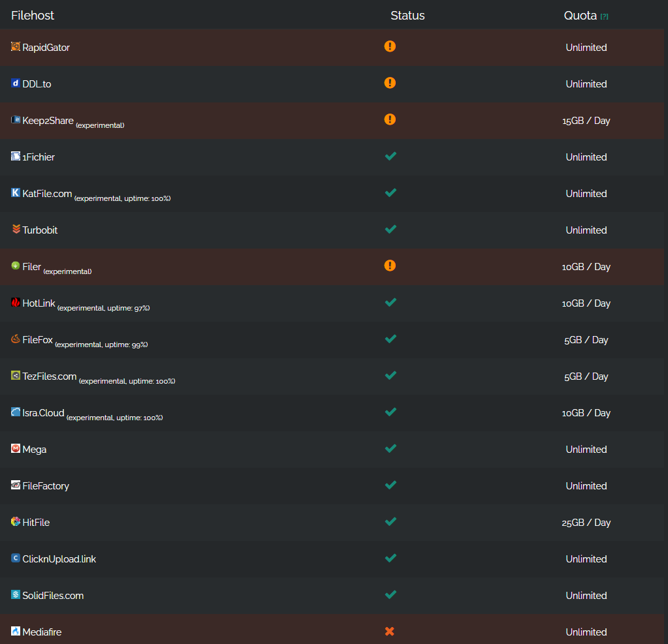This screenshot has height=644, width=668.
Task: Click the 1Fichier green checkmark status
Action: 390,156
